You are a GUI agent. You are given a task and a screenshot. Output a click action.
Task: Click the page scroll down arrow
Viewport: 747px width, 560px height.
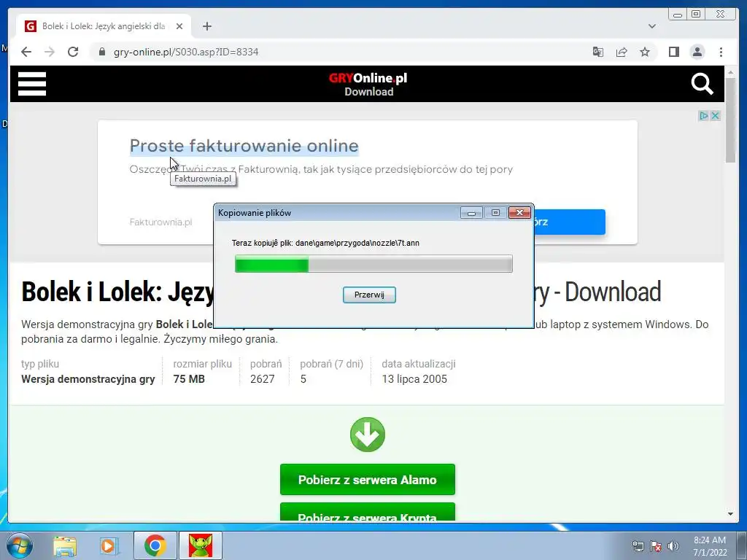[x=730, y=514]
